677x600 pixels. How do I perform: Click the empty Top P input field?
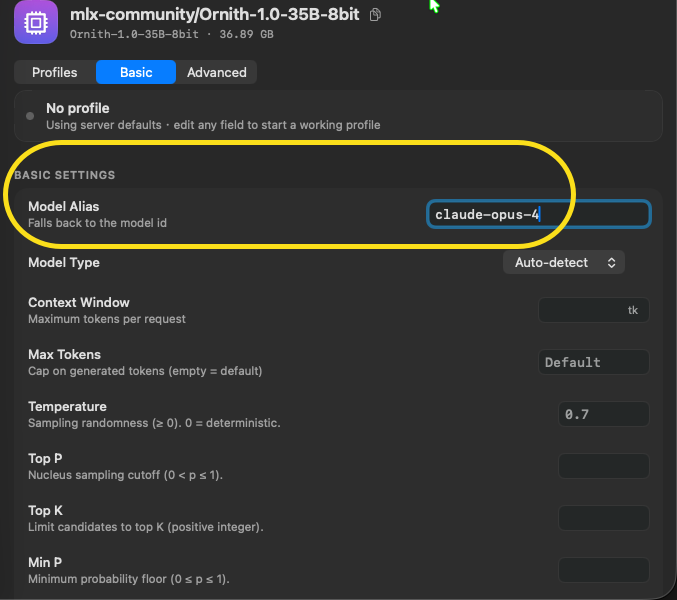pos(604,466)
